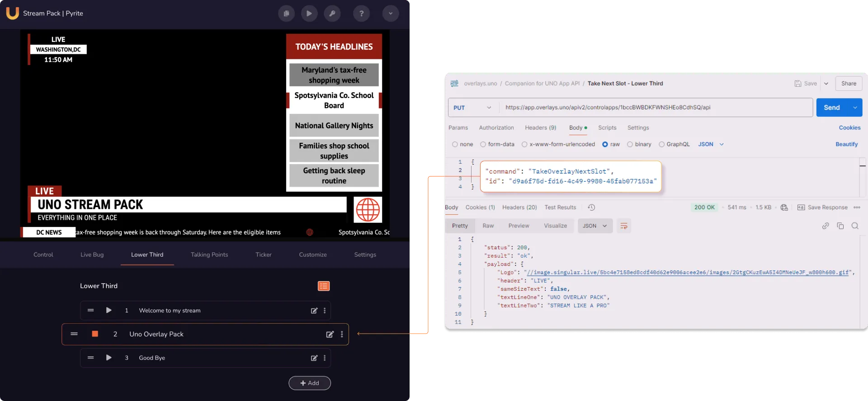Screen dimensions: 868x401
Task: Click drag handle of Uno Overlay Pack row
Action: click(74, 334)
